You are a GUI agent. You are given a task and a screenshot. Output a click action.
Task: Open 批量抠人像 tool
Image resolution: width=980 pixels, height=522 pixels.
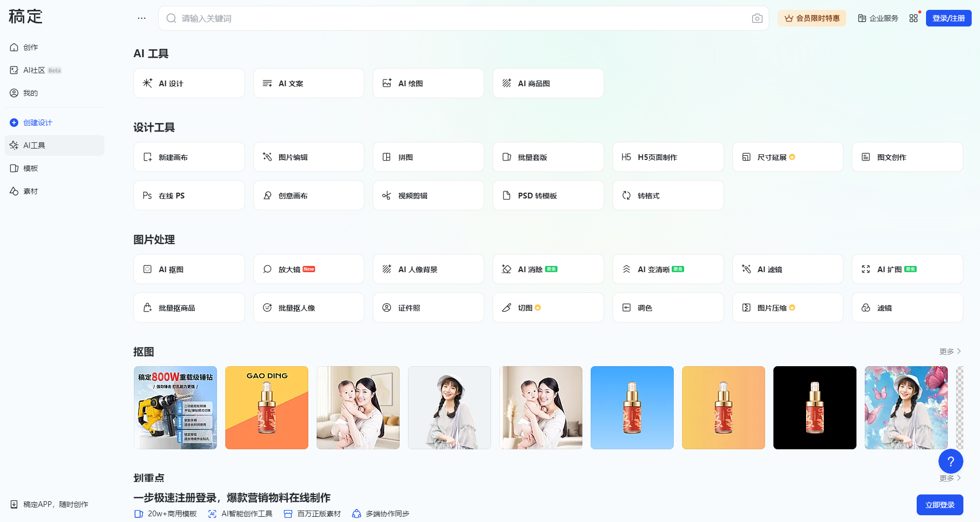(x=309, y=307)
